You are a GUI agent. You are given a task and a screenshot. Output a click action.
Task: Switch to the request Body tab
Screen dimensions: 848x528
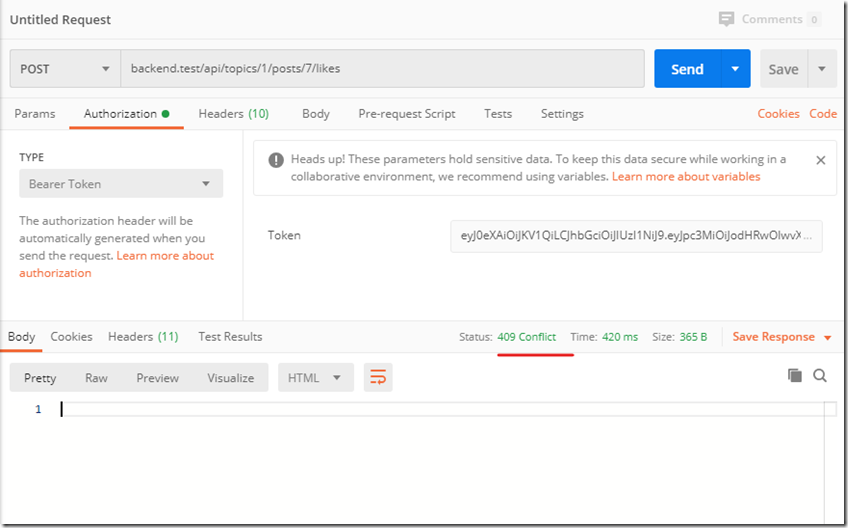(316, 114)
